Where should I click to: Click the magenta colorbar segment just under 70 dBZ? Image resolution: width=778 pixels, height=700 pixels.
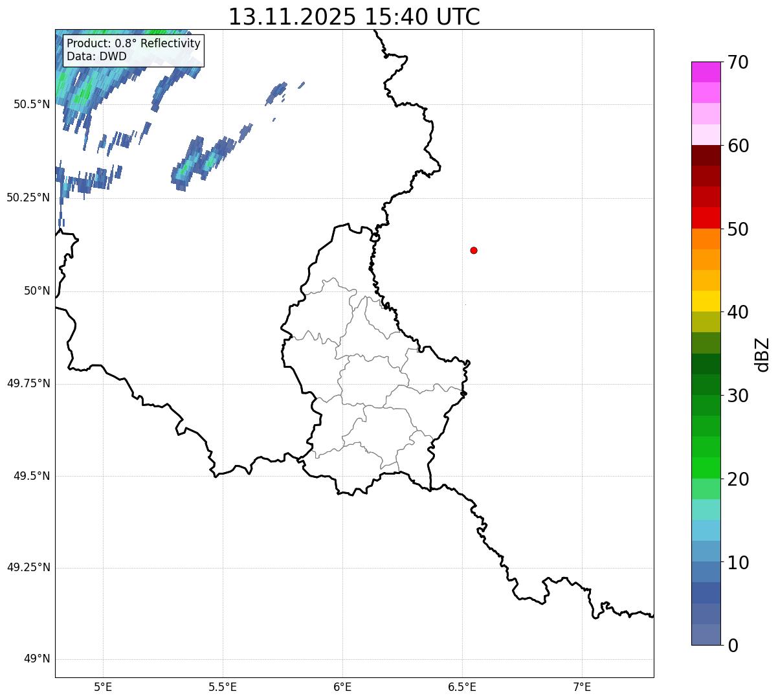pos(706,72)
